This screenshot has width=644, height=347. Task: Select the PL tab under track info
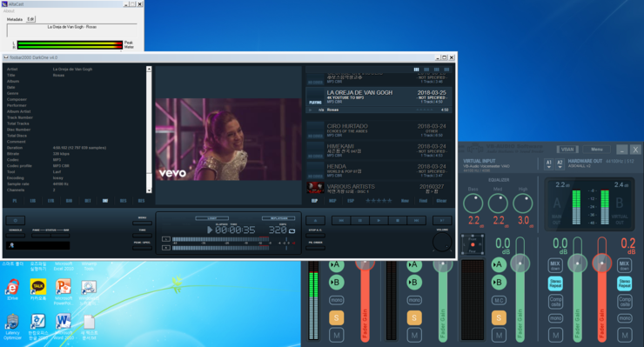tap(15, 201)
